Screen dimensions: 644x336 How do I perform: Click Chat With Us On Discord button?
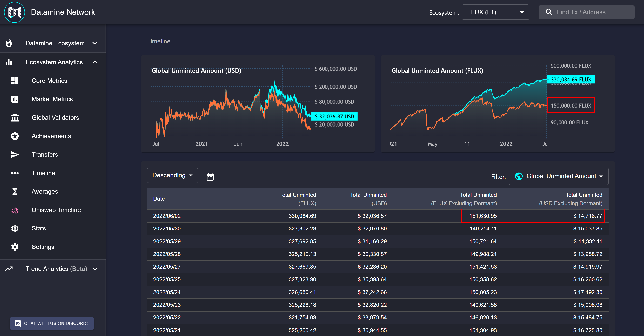point(52,323)
